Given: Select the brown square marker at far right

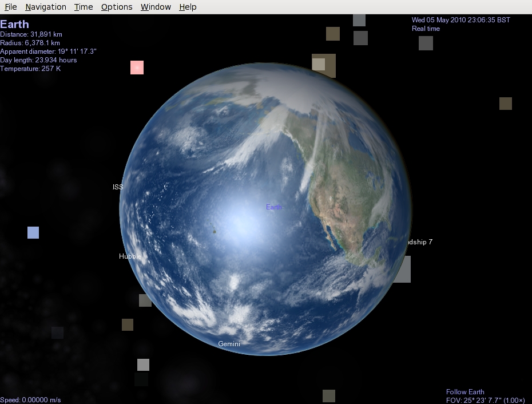Looking at the screenshot, I should point(505,104).
